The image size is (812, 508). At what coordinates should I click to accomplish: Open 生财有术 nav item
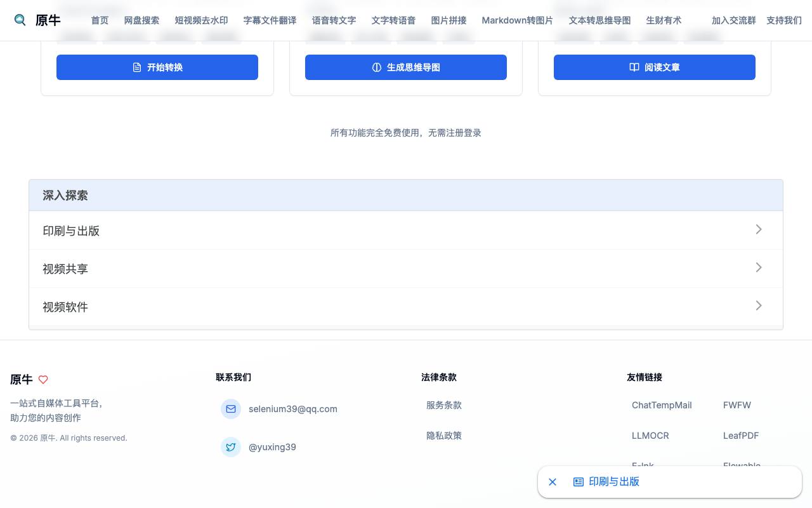tap(664, 20)
